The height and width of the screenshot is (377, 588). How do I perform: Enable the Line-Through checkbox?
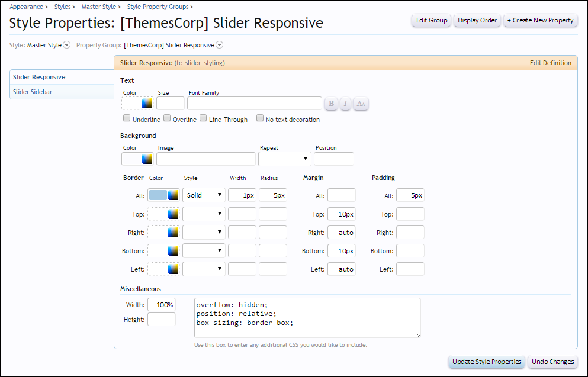point(203,118)
